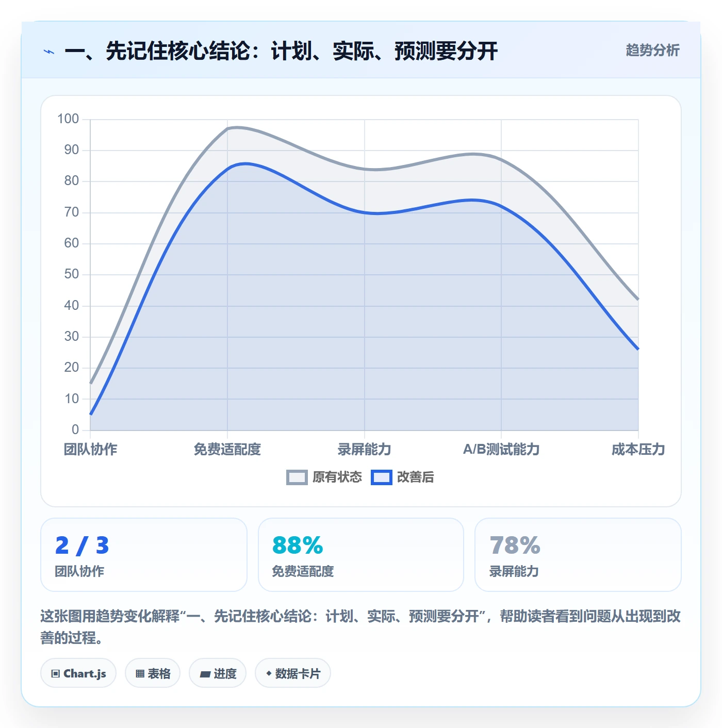Click the lightning bolt icon in header
This screenshot has height=728, width=722.
49,52
